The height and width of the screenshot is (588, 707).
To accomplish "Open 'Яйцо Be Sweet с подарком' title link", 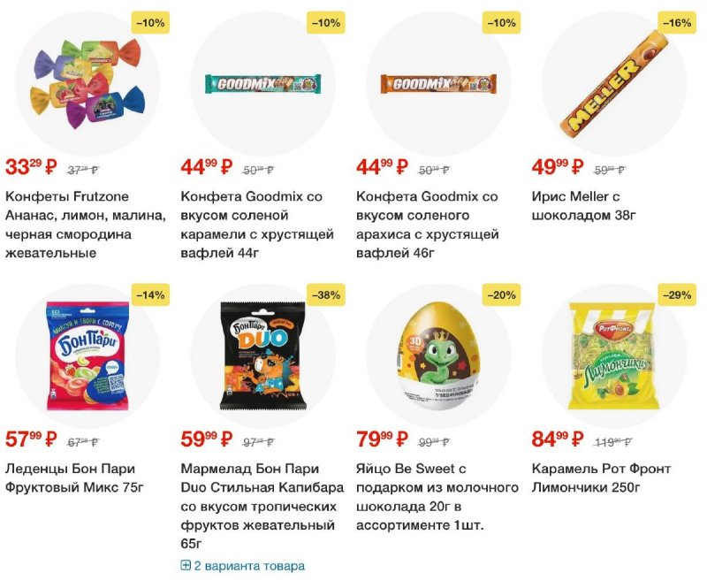I will tap(437, 497).
